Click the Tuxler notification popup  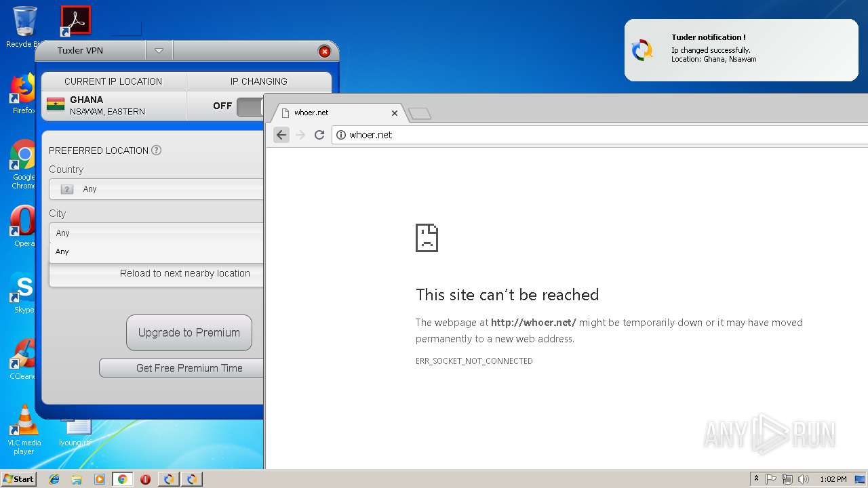(x=741, y=50)
